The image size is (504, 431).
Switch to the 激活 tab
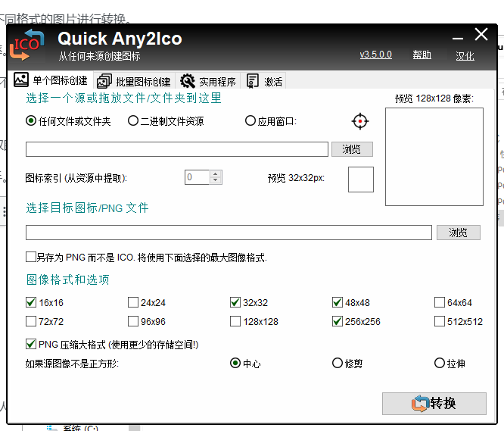[x=264, y=81]
